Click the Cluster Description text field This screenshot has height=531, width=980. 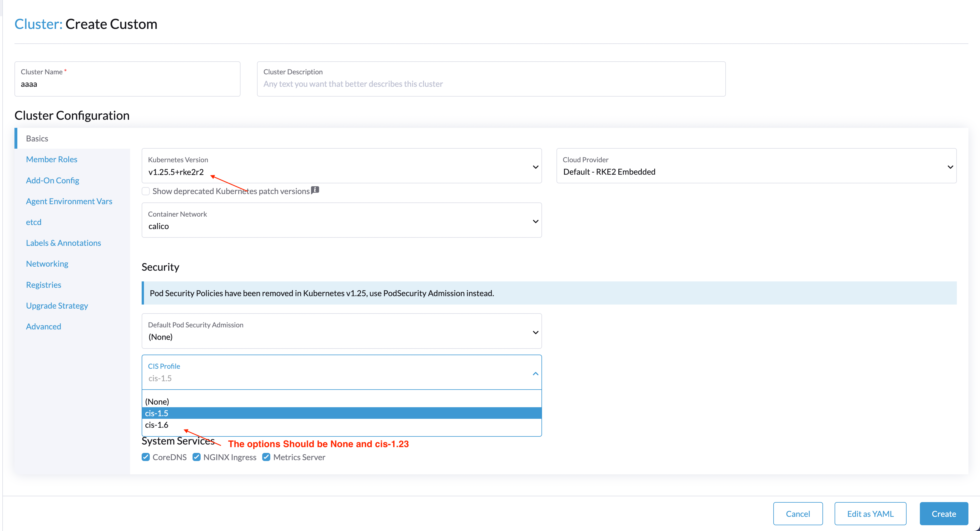click(x=491, y=84)
